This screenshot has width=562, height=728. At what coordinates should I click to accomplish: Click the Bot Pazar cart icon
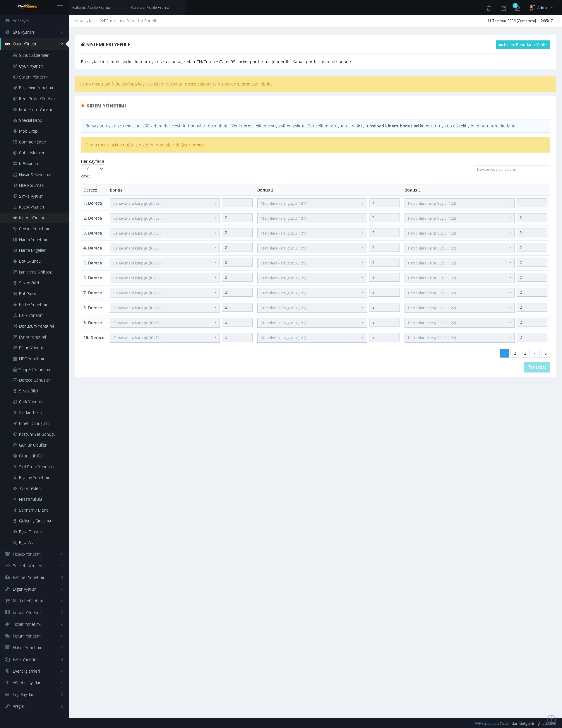coord(15,294)
